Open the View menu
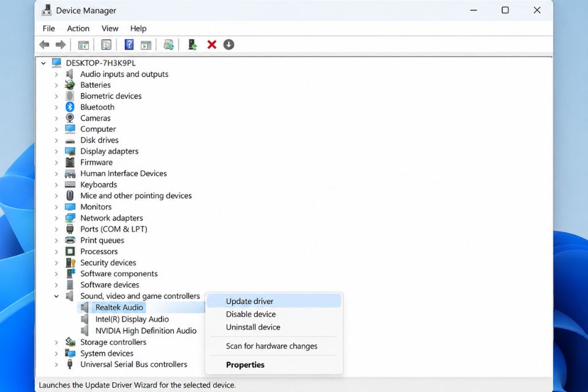Viewport: 588px width, 392px height. pos(110,29)
